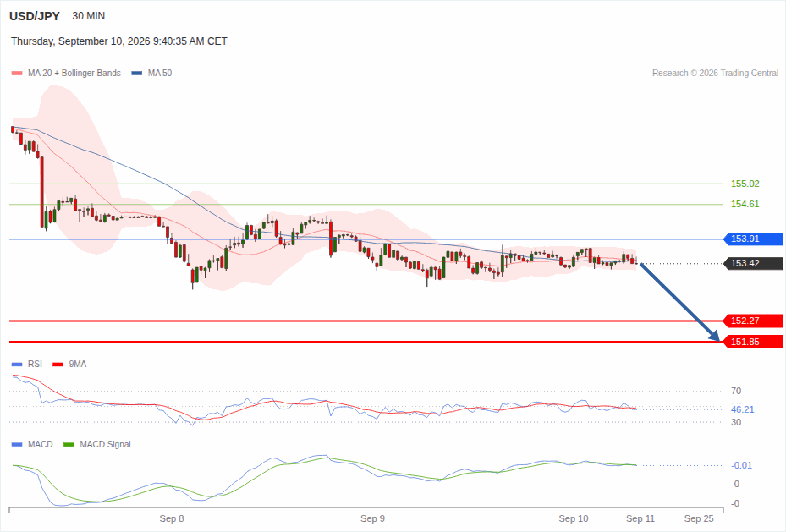This screenshot has height=532, width=786.
Task: Click the MA 50 legend swatch
Action: pos(137,73)
